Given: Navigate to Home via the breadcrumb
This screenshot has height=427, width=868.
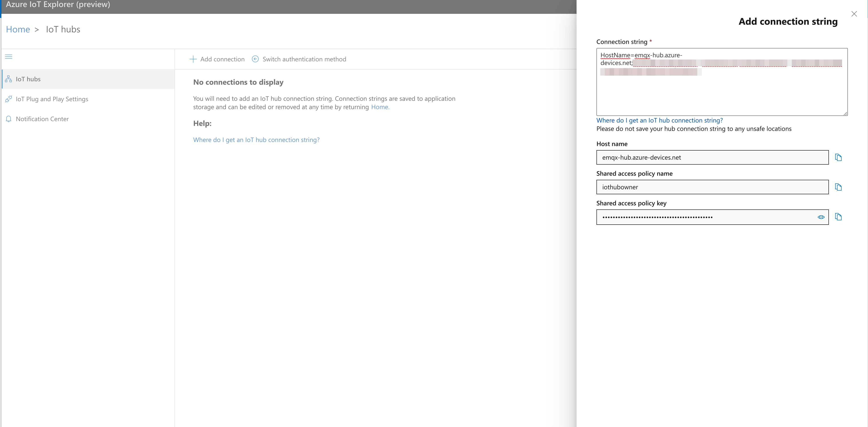Looking at the screenshot, I should [18, 29].
